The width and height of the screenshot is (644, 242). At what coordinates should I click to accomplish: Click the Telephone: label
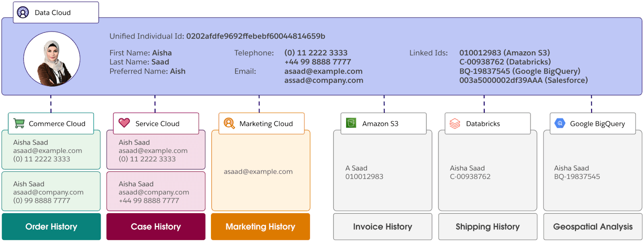pos(254,53)
